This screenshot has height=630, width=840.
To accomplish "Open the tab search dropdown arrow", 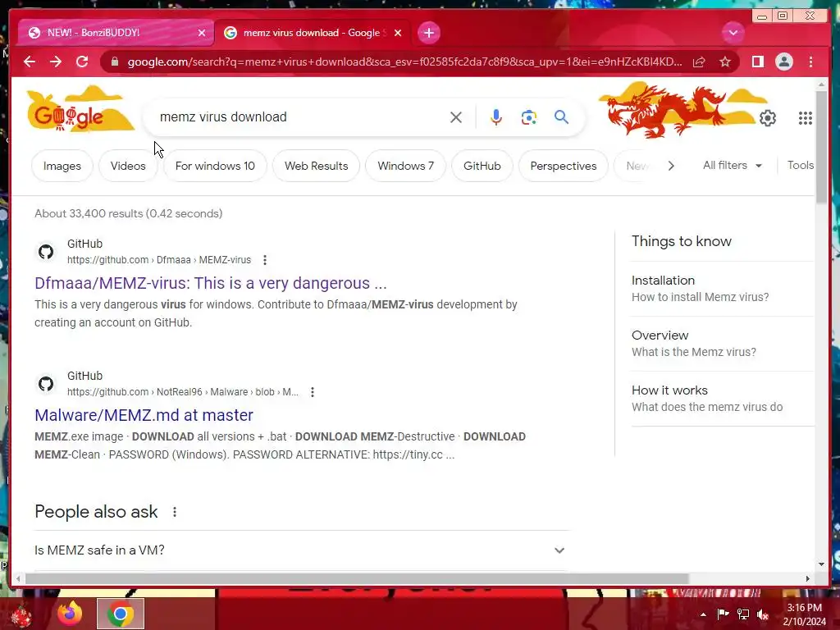I will pos(733,33).
